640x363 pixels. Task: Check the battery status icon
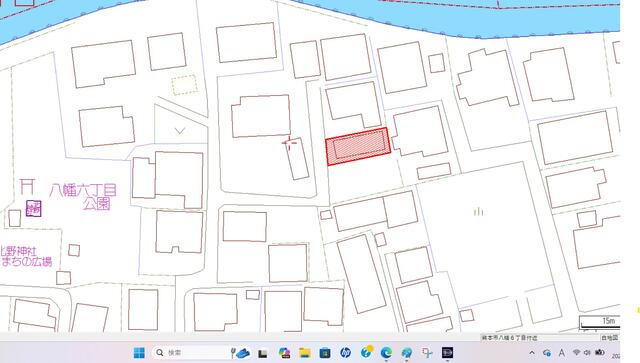pos(599,352)
